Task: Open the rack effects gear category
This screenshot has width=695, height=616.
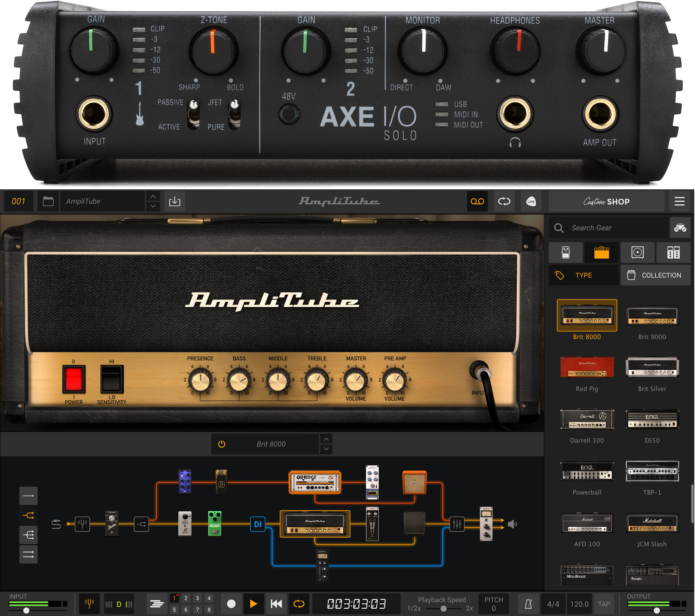Action: (673, 253)
